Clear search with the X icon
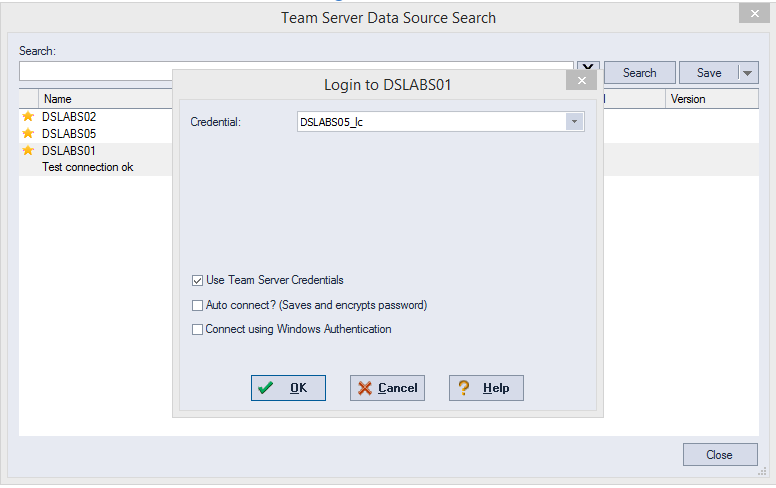Viewport: 776px width, 488px height. tap(588, 68)
